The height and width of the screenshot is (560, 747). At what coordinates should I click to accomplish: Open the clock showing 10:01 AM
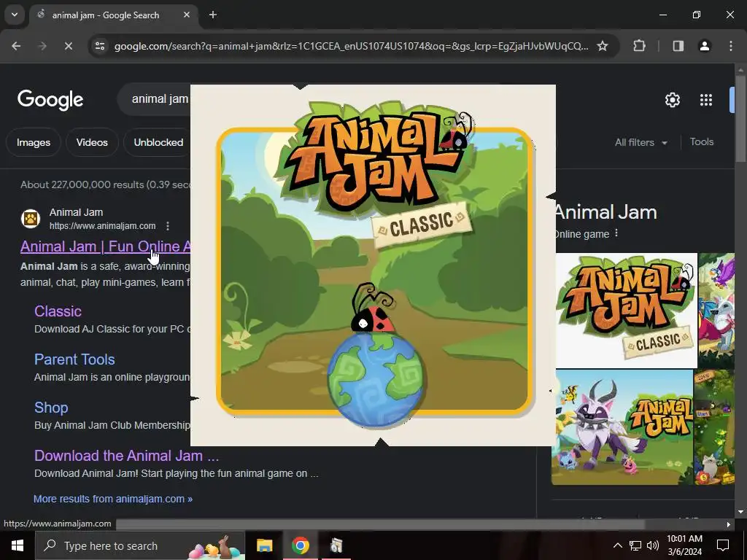684,545
